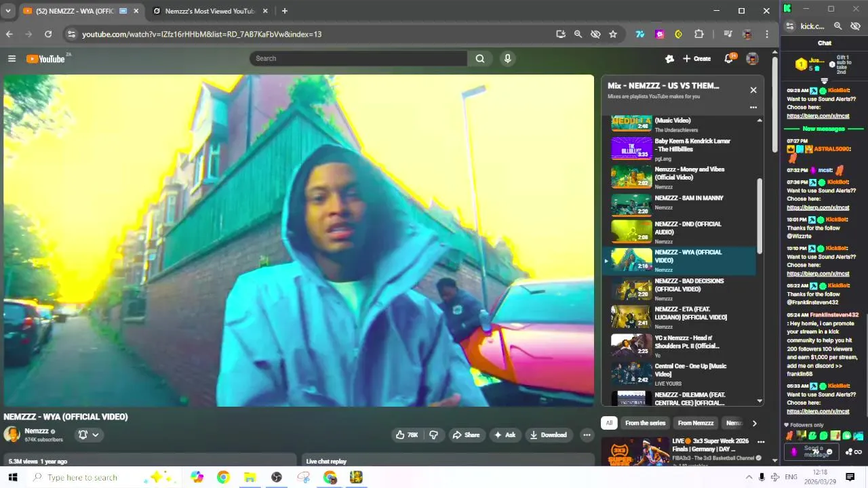The height and width of the screenshot is (488, 868).
Task: Open site information icon in the address bar
Action: [x=71, y=34]
